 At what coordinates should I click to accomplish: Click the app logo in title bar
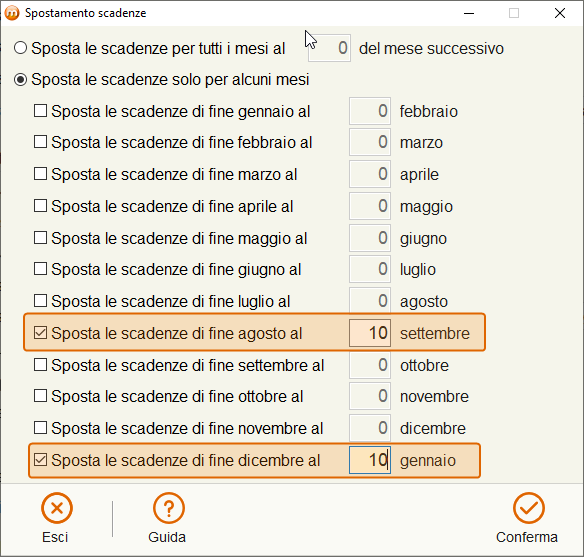[x=12, y=13]
